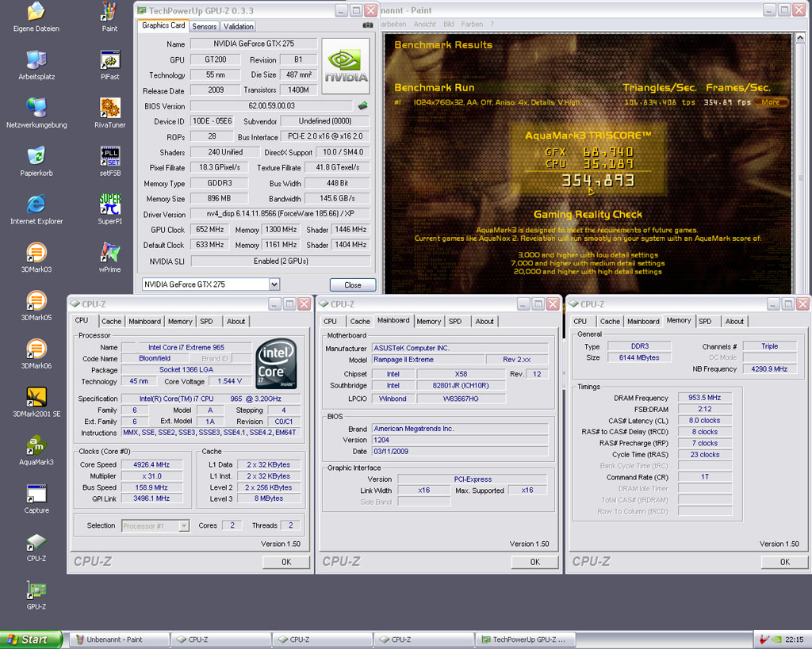Click Core Speed value 4926.4 MHz

(151, 464)
